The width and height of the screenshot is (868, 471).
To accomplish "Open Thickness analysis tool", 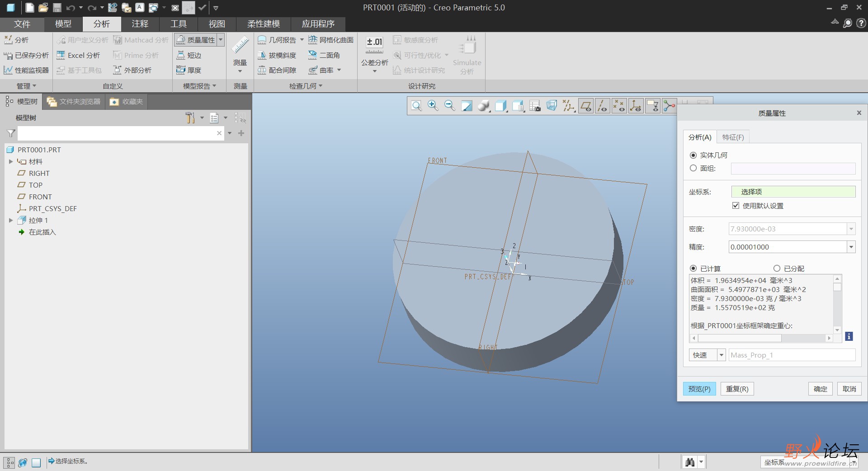I will (189, 70).
